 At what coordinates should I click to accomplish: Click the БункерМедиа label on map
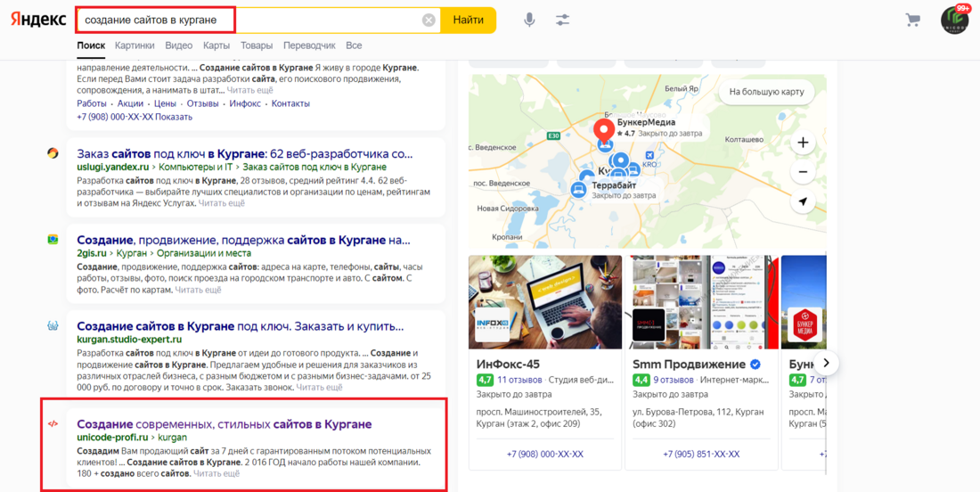646,122
